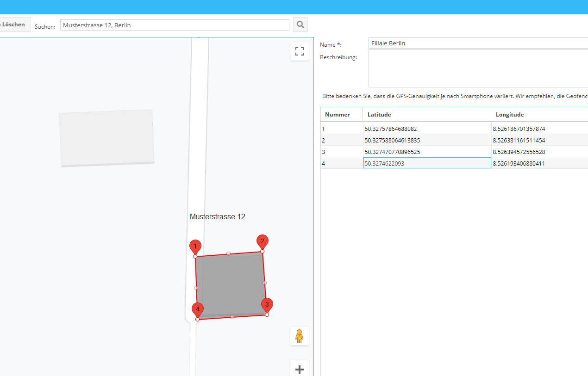The width and height of the screenshot is (588, 376).
Task: Click the shaded geofence polygon area
Action: [x=231, y=283]
